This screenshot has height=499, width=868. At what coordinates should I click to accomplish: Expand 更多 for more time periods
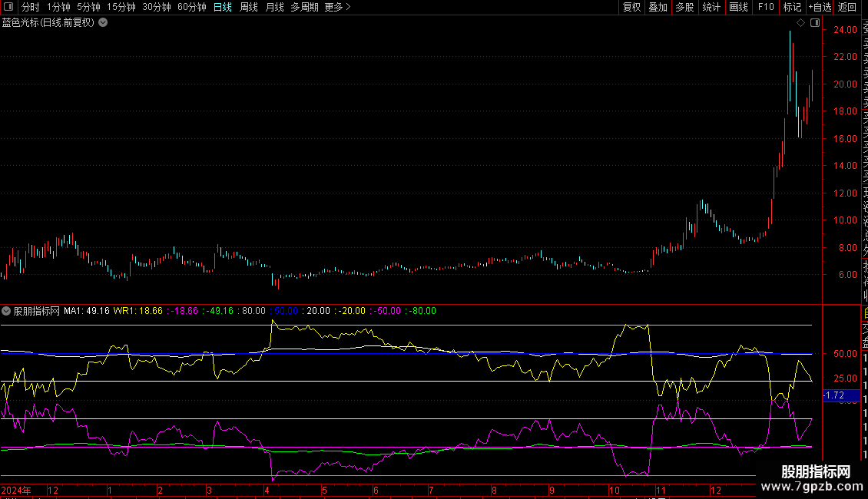pos(337,7)
